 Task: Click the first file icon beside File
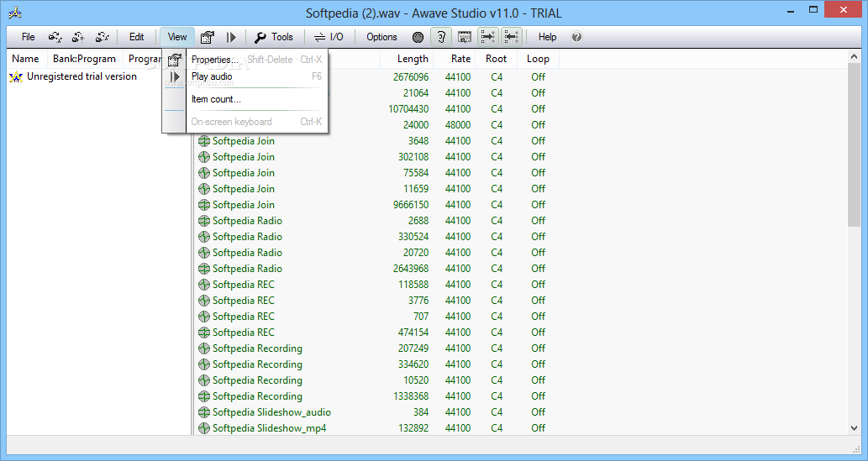(55, 37)
